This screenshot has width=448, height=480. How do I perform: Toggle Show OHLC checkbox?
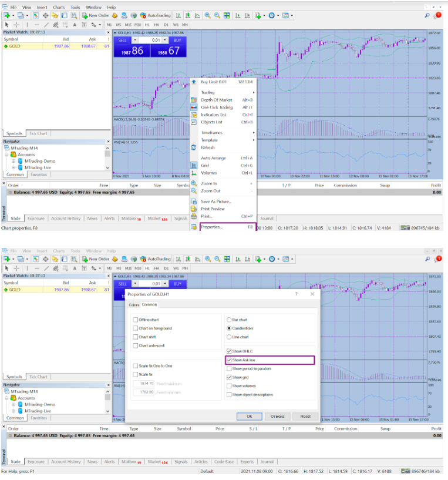coord(229,351)
